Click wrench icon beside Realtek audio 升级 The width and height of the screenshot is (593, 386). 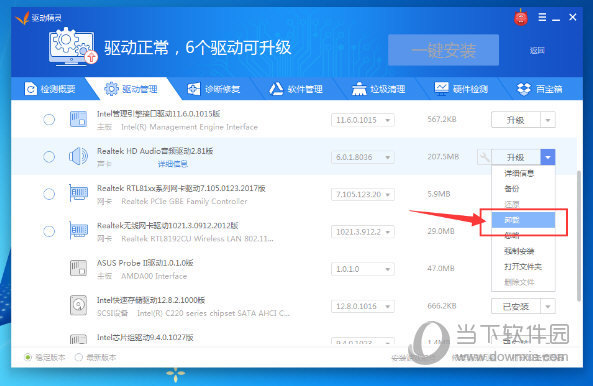coord(484,157)
